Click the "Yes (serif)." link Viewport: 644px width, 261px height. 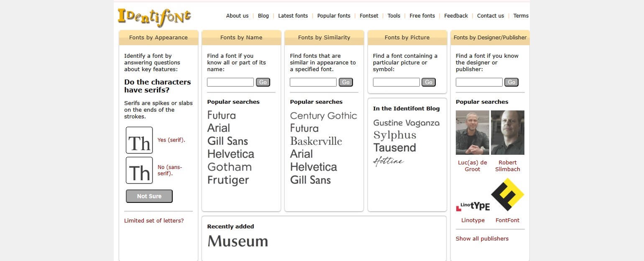click(171, 140)
